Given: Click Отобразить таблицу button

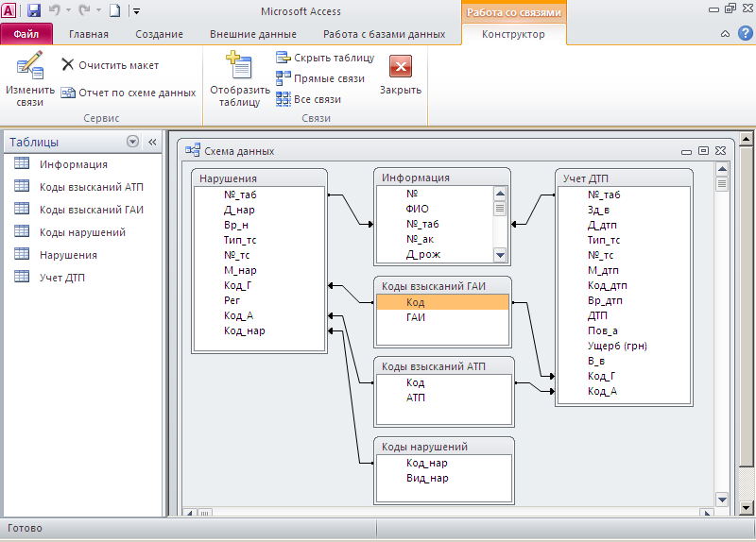Looking at the screenshot, I should click(x=240, y=79).
